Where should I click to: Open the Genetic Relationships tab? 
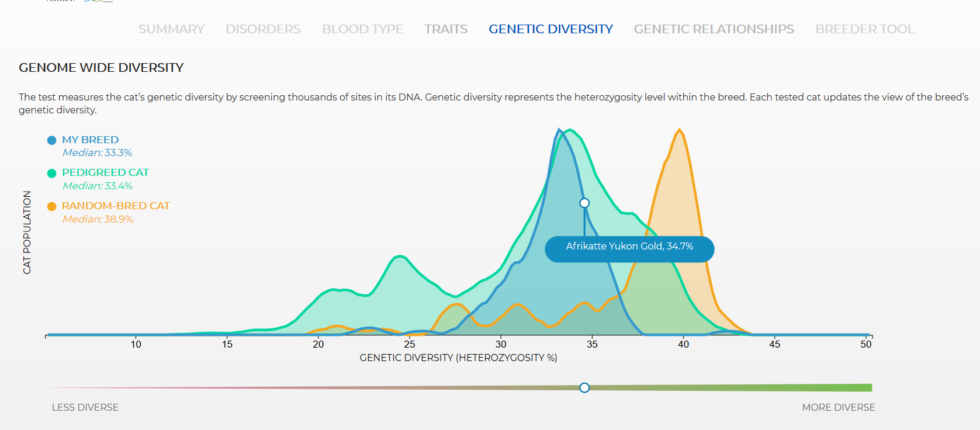(714, 29)
